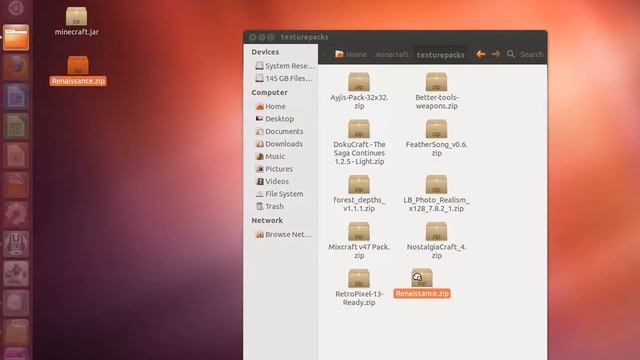Viewport: 640px width, 360px height.
Task: Select the forest_depths_v1.1.1.zip archive icon
Action: (x=359, y=184)
